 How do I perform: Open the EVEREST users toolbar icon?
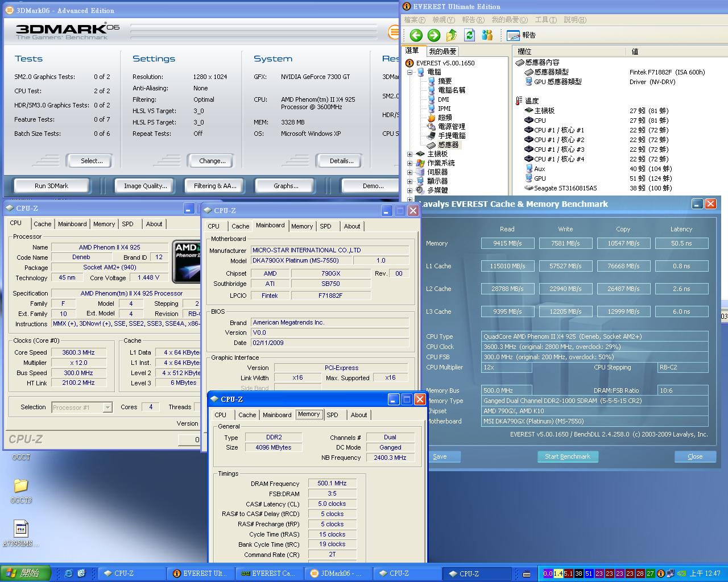pos(487,35)
